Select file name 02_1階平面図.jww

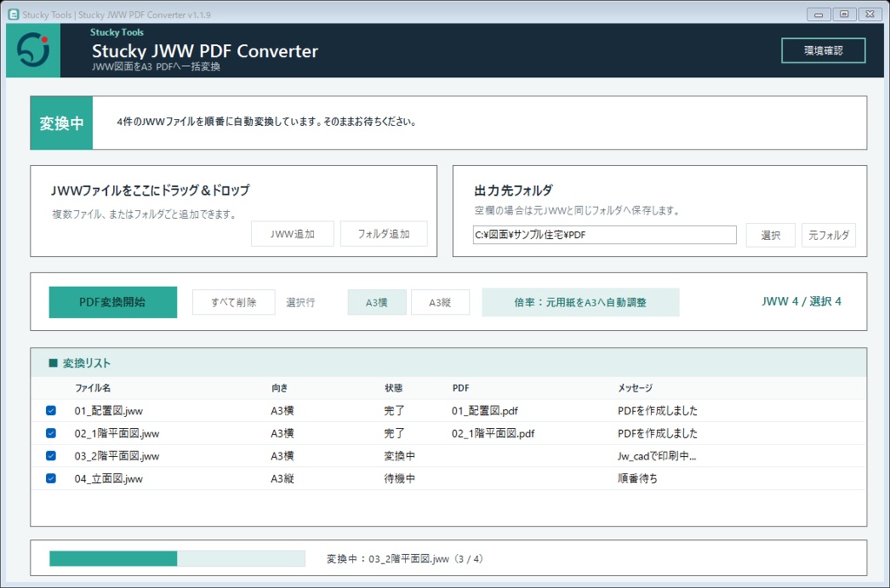pyautogui.click(x=117, y=433)
